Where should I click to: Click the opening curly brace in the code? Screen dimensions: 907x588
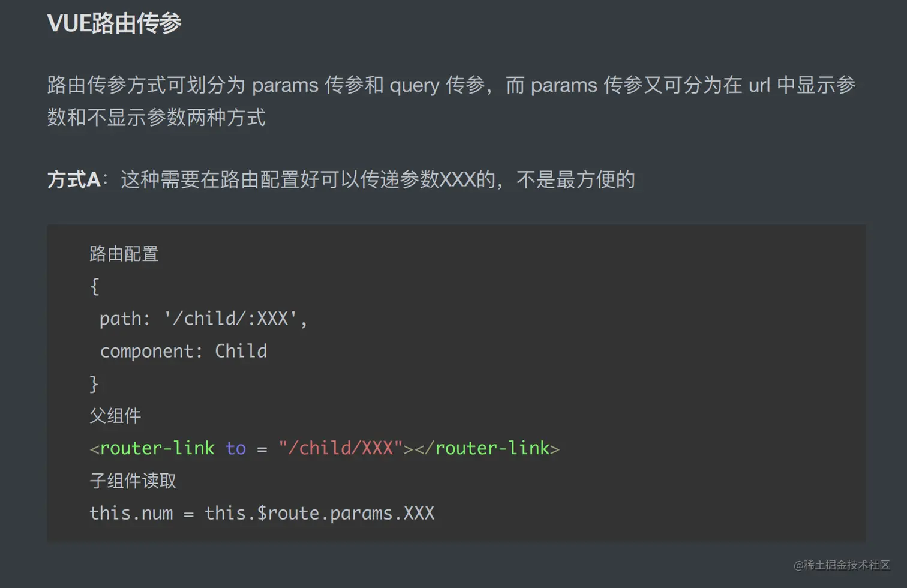[x=94, y=286]
